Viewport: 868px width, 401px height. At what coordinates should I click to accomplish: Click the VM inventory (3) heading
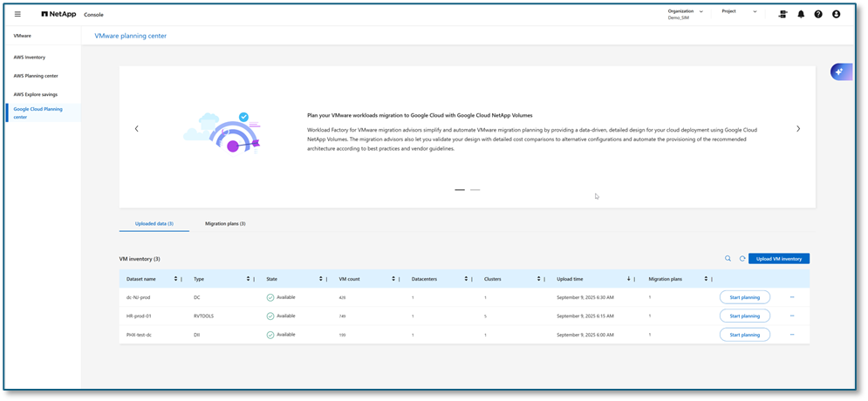pos(140,259)
